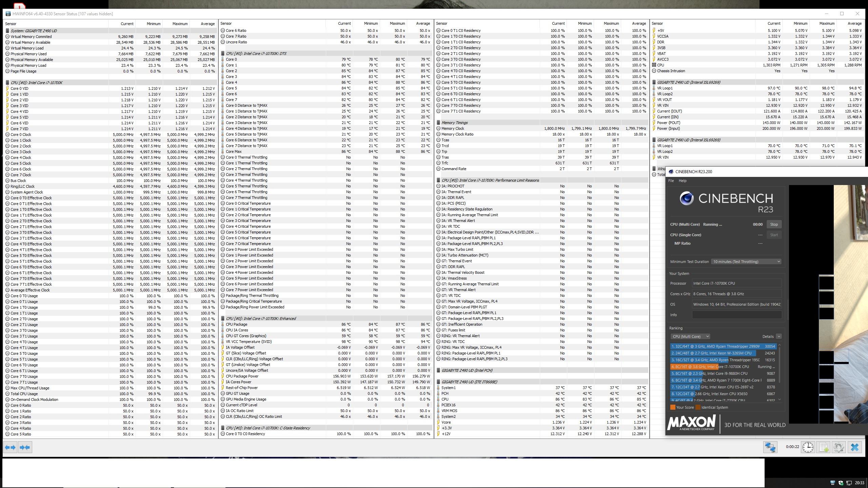868x488 pixels.
Task: Click the thermometer icon beside VRM MOS
Action: (x=438, y=411)
